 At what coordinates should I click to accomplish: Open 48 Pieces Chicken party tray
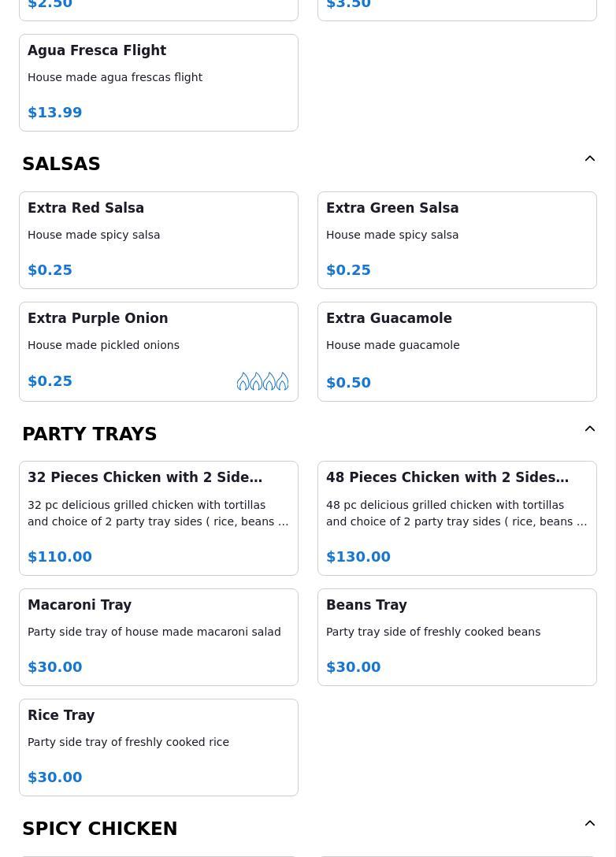point(457,518)
